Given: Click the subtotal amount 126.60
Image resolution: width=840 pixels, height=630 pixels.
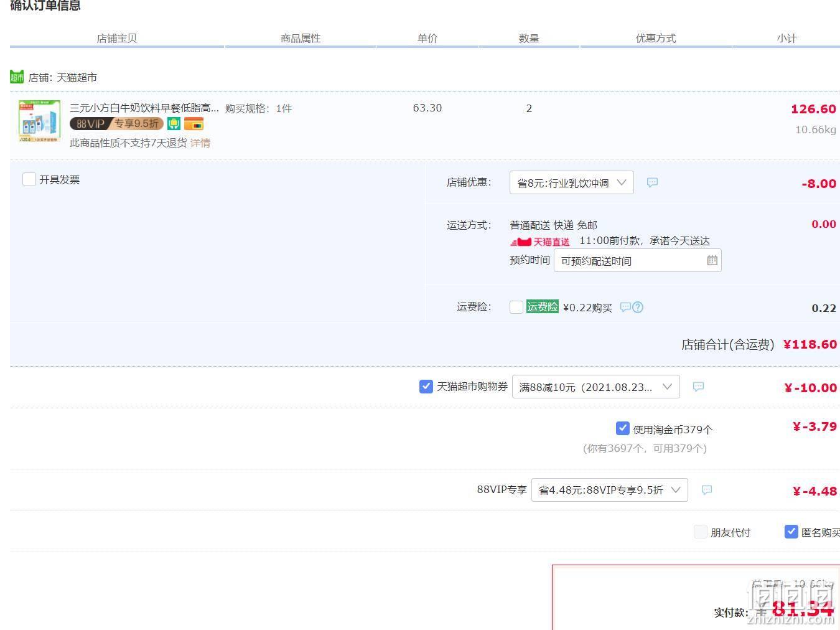Looking at the screenshot, I should tap(813, 109).
